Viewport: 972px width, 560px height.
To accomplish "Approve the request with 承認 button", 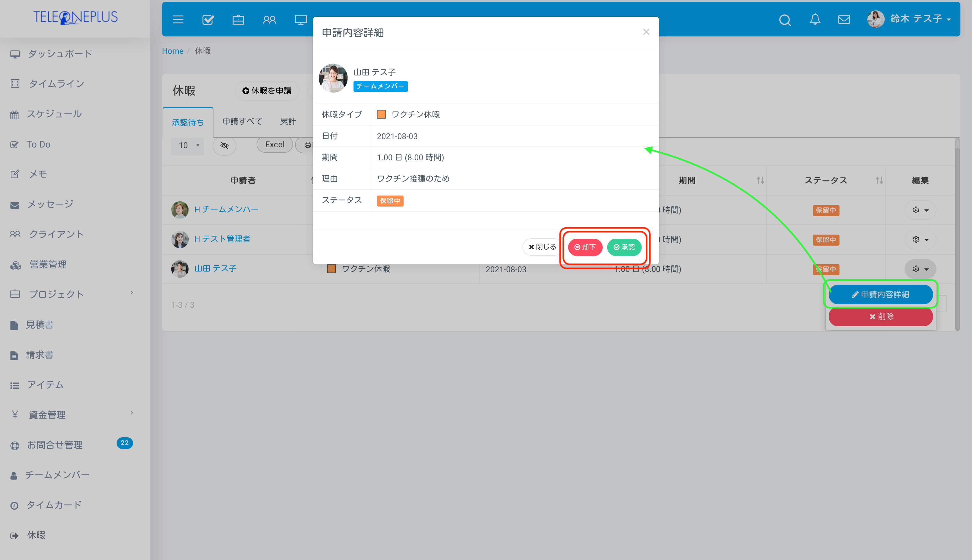I will 624,247.
